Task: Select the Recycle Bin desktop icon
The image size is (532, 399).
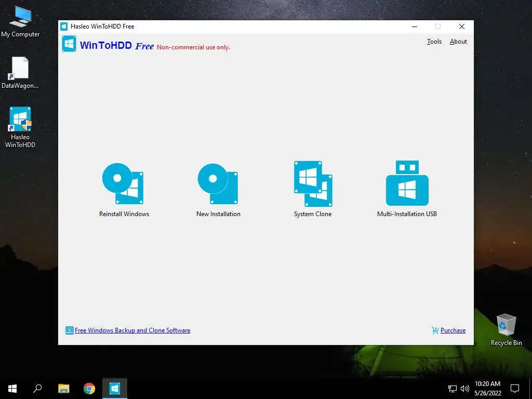Action: (x=506, y=330)
